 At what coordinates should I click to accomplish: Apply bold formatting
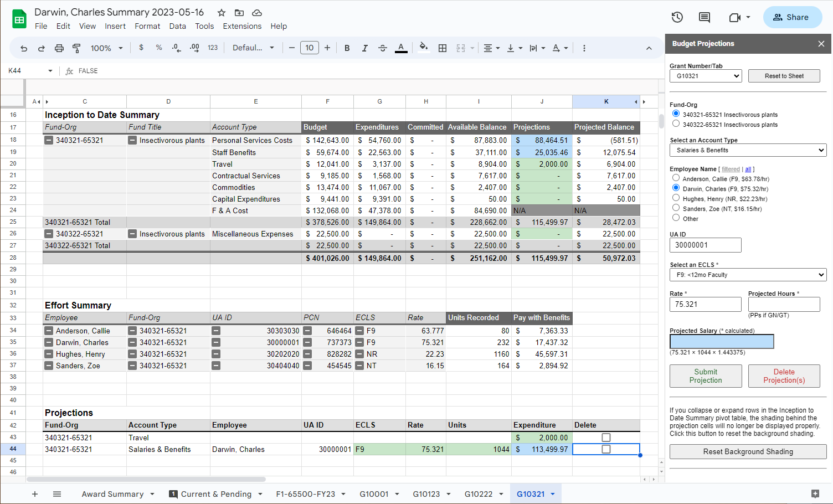(x=347, y=48)
